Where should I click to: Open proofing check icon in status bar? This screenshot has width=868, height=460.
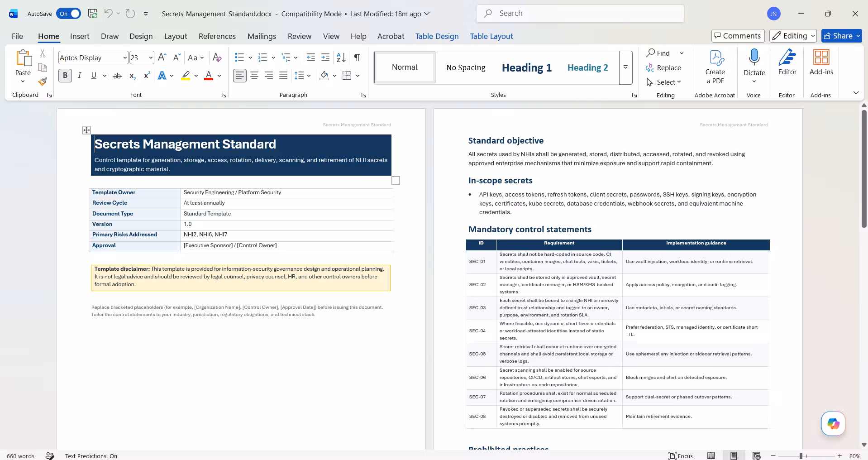(x=50, y=456)
